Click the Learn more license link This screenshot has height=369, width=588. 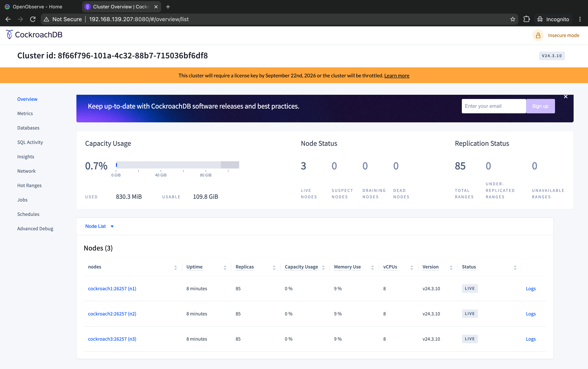tap(397, 76)
